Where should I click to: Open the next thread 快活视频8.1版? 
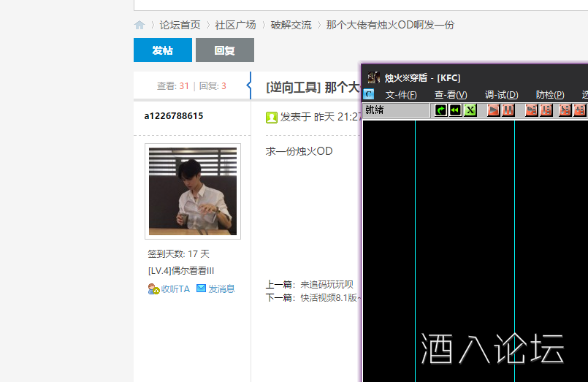[x=330, y=298]
